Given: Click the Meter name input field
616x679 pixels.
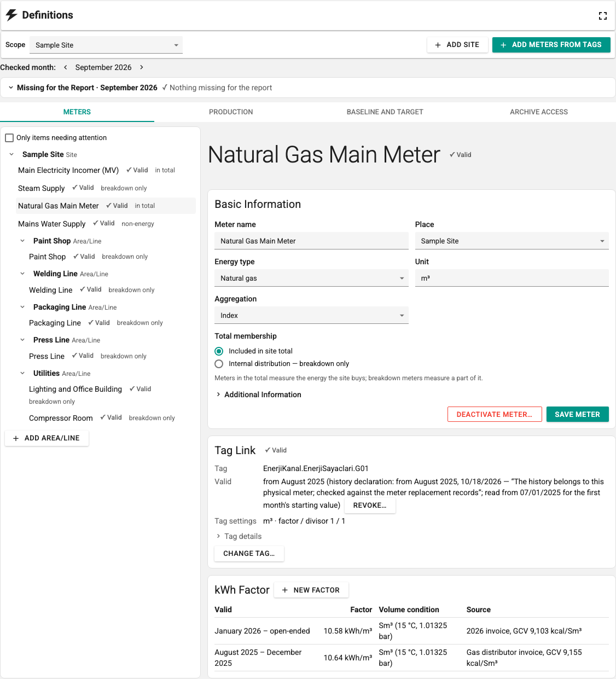Looking at the screenshot, I should click(x=311, y=241).
